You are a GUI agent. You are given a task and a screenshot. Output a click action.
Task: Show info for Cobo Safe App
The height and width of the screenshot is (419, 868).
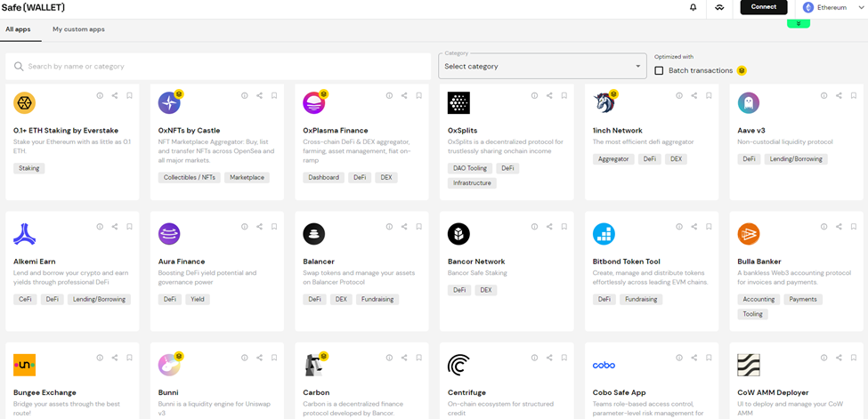(x=679, y=358)
